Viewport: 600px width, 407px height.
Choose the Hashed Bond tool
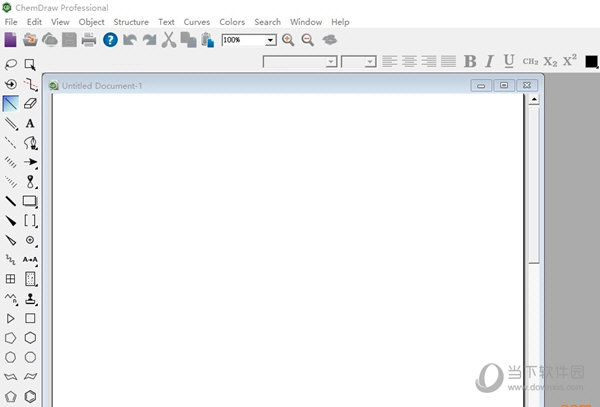(11, 162)
